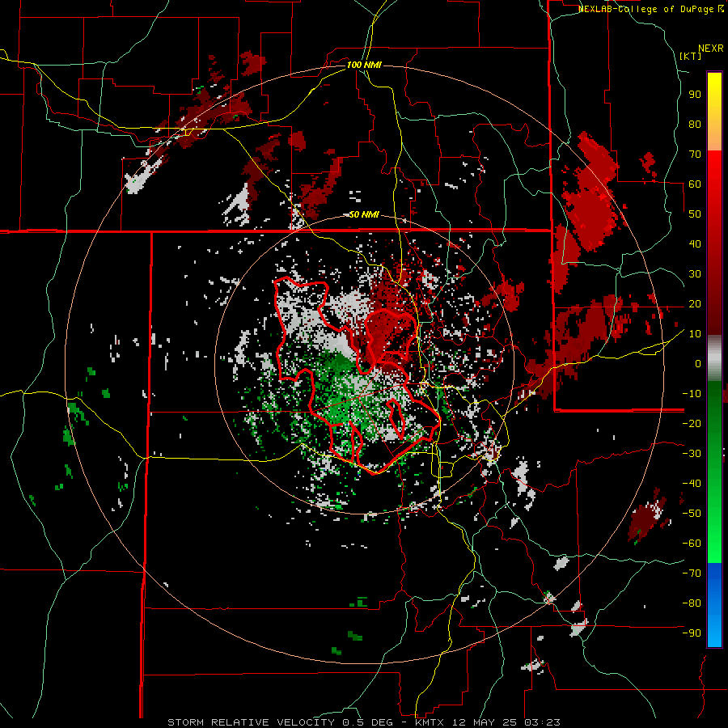Click the "60" value on velocity scale
Viewport: 728px width, 728px height.
(x=695, y=184)
